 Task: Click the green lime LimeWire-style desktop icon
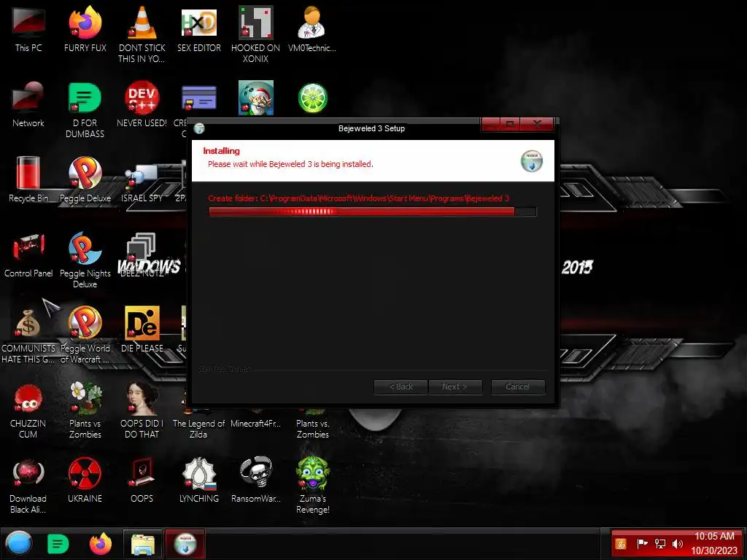pyautogui.click(x=312, y=98)
